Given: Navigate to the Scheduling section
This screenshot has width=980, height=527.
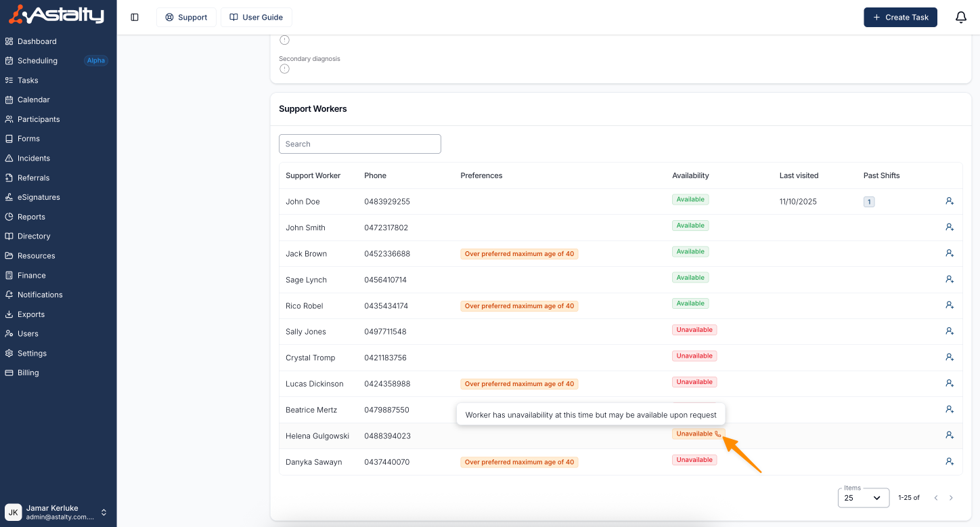Looking at the screenshot, I should coord(37,61).
